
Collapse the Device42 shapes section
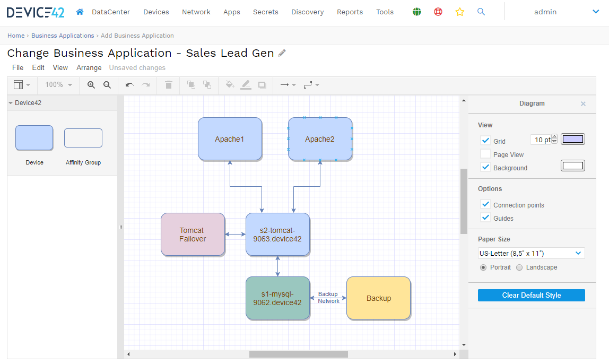pos(11,103)
